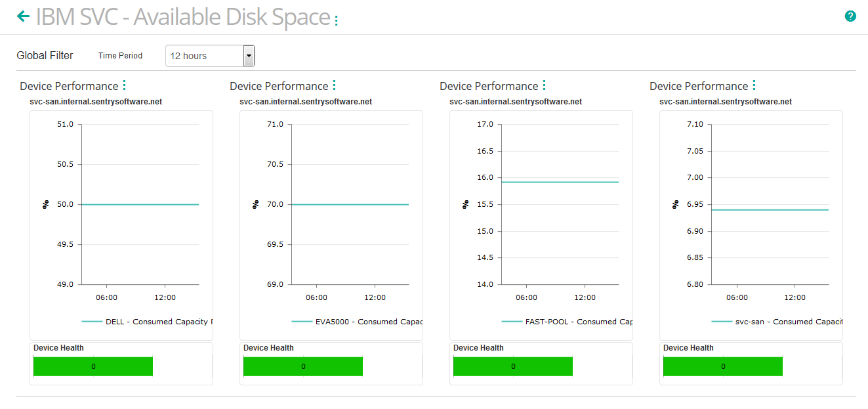Click the Time Period dropdown arrow icon

(x=249, y=56)
